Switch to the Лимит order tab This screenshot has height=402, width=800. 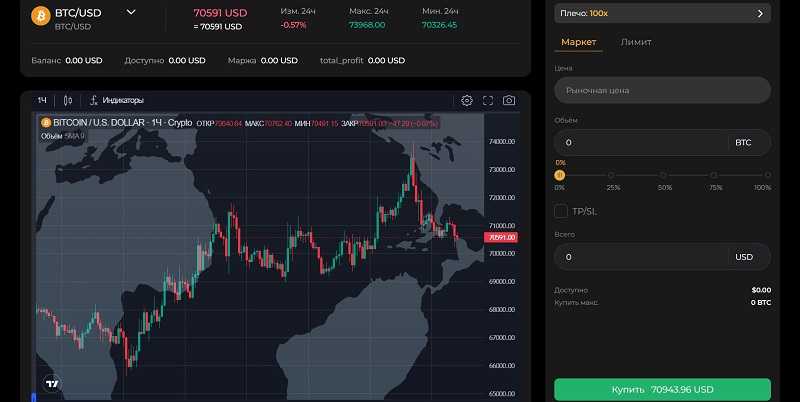(x=636, y=42)
